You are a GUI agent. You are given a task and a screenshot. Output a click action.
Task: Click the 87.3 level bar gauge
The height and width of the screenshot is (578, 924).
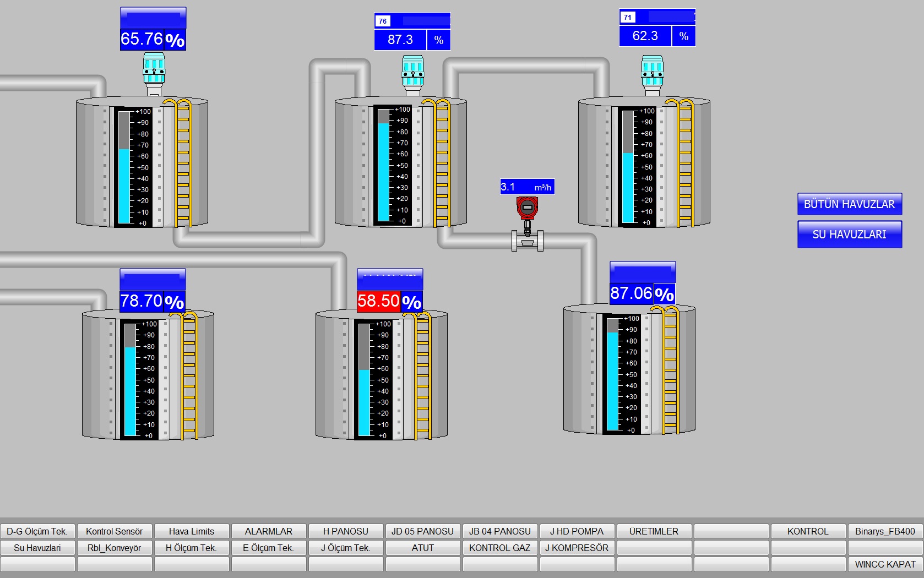pos(383,165)
